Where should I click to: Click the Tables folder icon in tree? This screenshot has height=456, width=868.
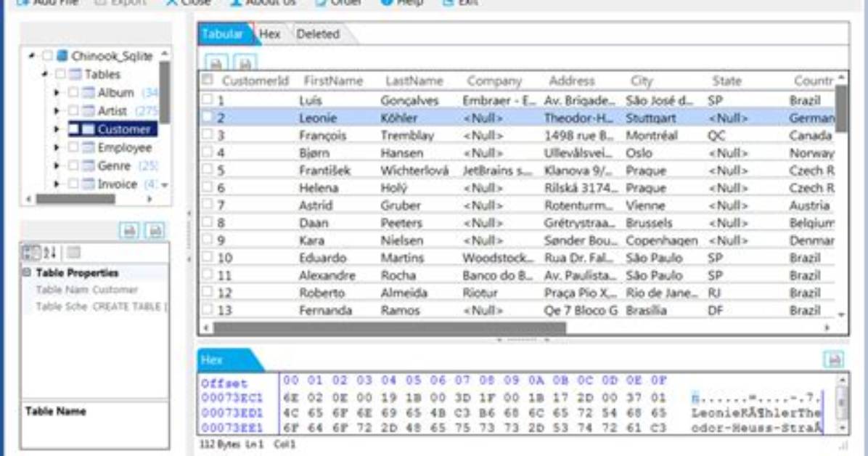coord(75,74)
